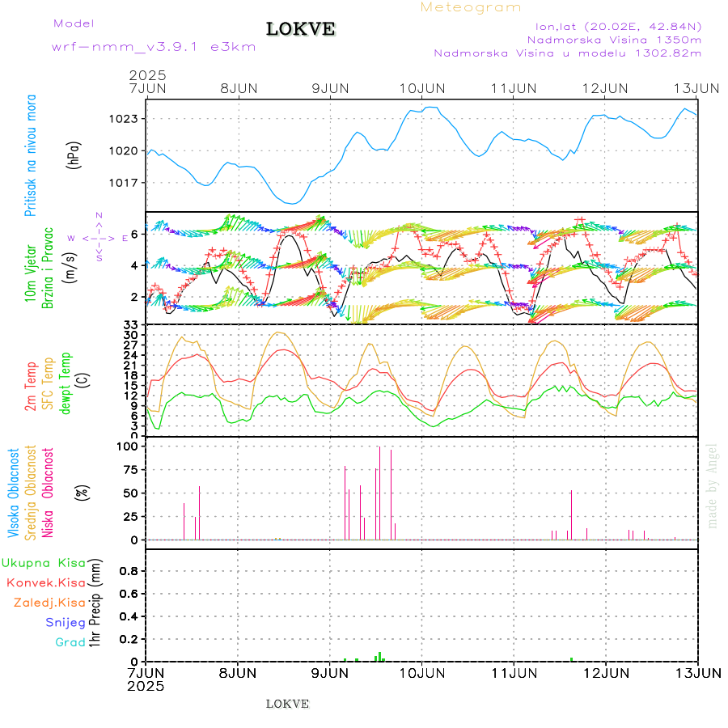Click the 'Niska Oblacnost' pink legend label
This screenshot has height=728, width=728.
(x=49, y=491)
